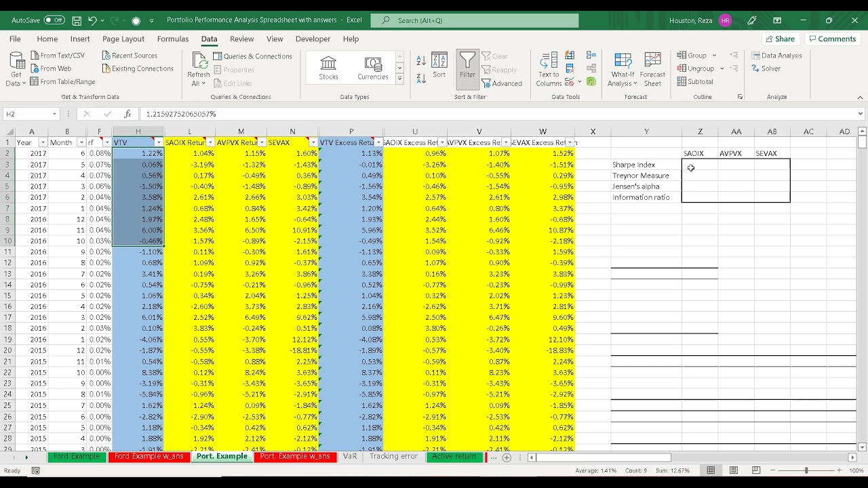
Task: Switch to the Insert ribbon tab
Action: click(x=80, y=39)
